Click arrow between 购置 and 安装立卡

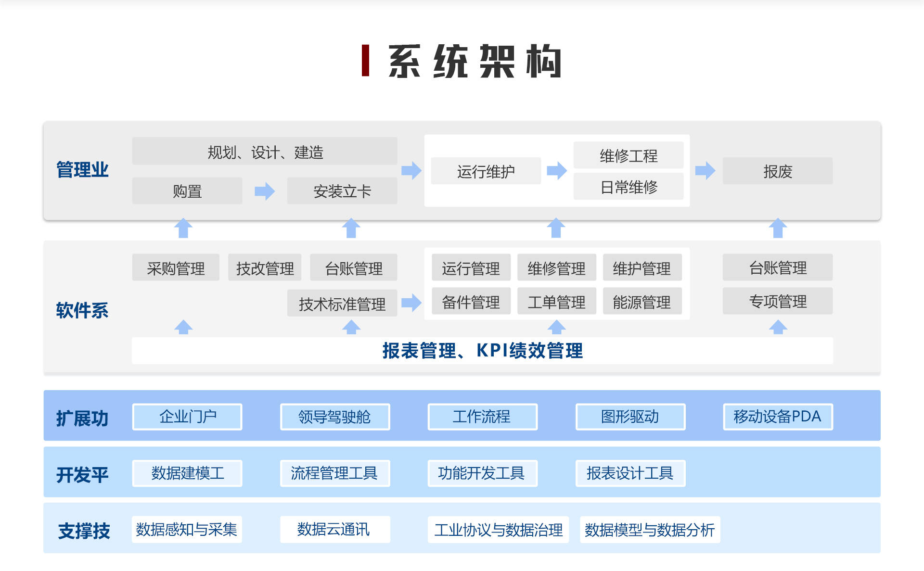click(265, 191)
